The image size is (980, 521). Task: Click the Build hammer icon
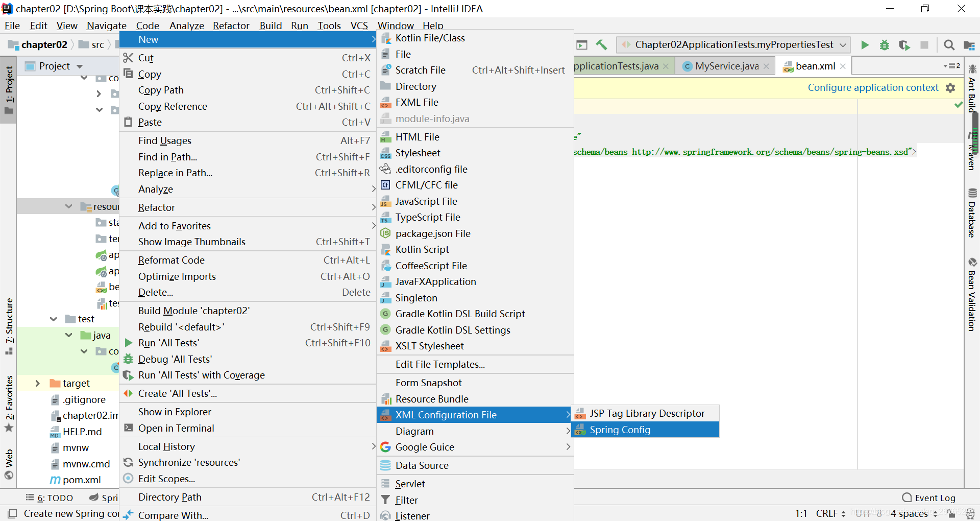point(602,45)
